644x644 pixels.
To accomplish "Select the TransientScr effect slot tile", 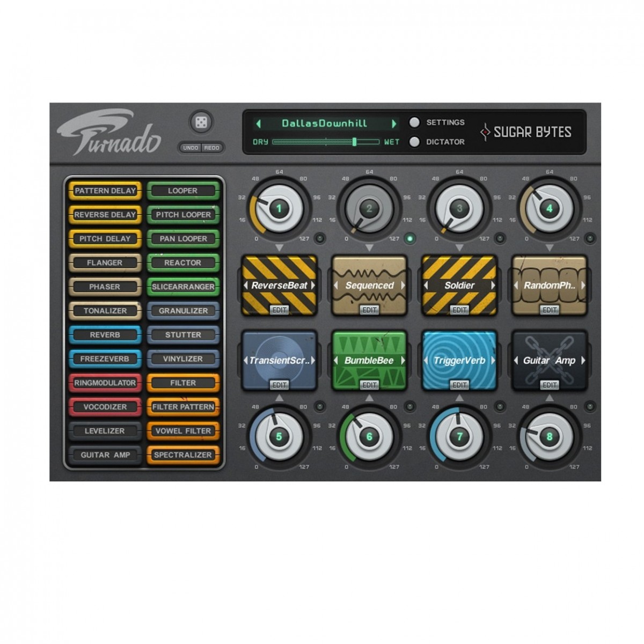I will pos(279,360).
